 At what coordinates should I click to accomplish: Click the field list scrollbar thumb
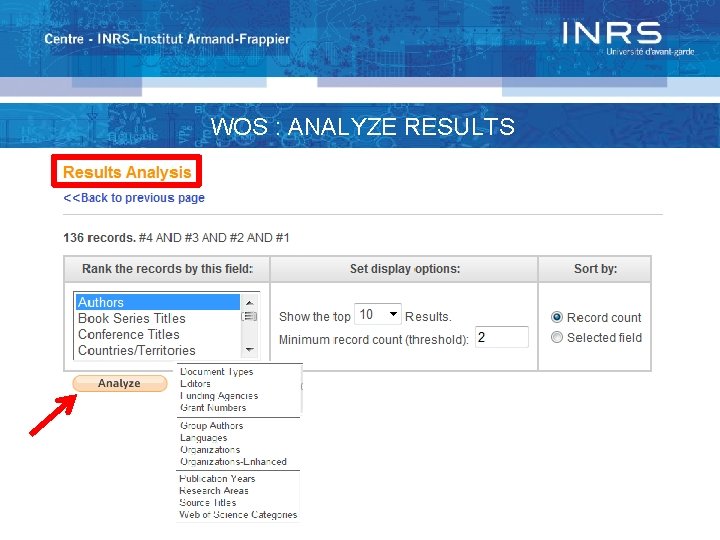tap(249, 316)
